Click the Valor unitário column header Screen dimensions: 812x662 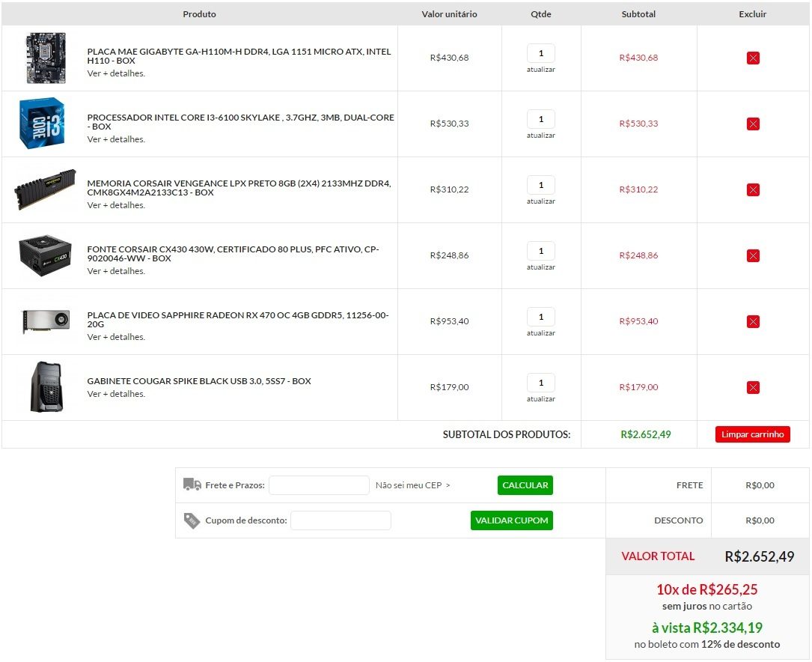[x=450, y=14]
